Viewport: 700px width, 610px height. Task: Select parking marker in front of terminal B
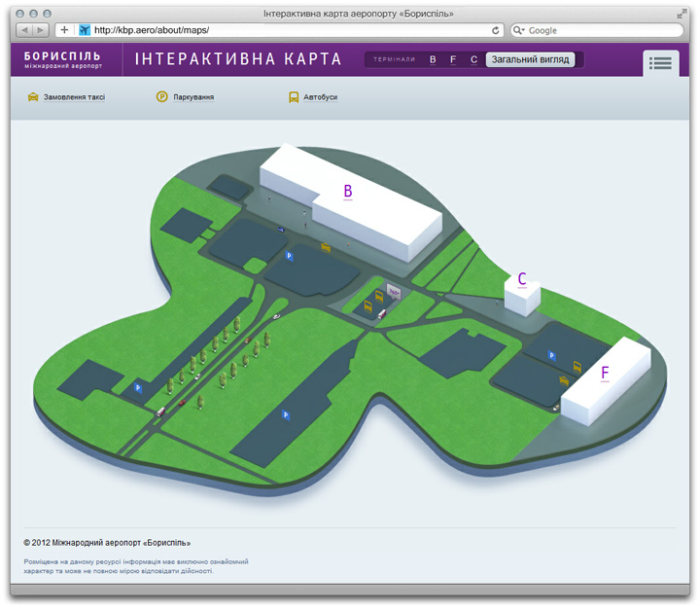pyautogui.click(x=289, y=256)
